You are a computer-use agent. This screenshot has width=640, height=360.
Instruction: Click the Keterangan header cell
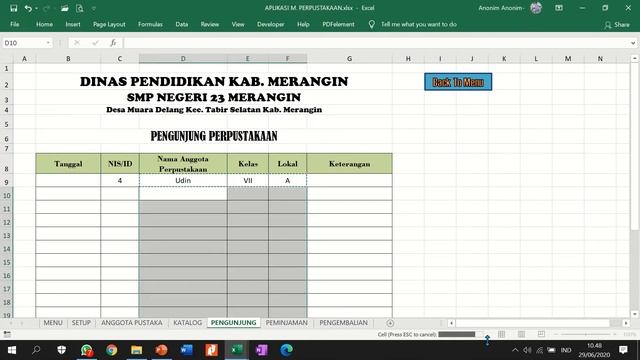click(349, 164)
